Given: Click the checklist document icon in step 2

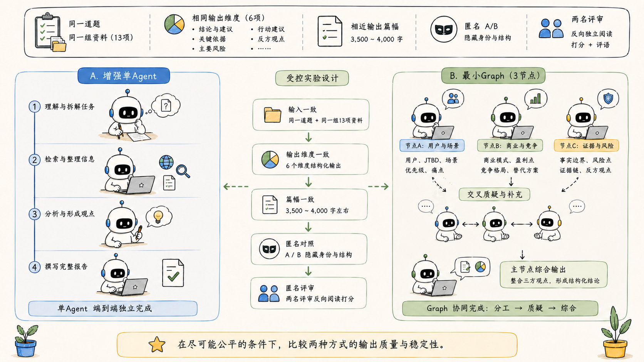Looking at the screenshot, I should point(169,183).
